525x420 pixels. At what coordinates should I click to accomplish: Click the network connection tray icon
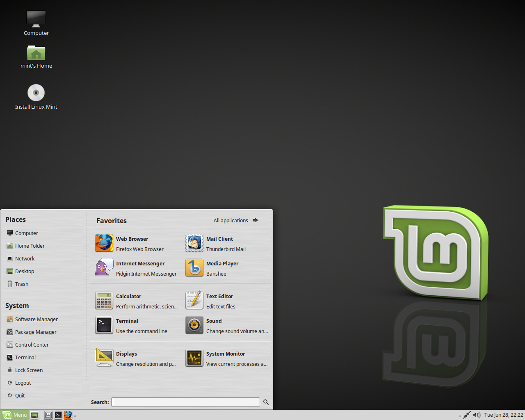466,415
